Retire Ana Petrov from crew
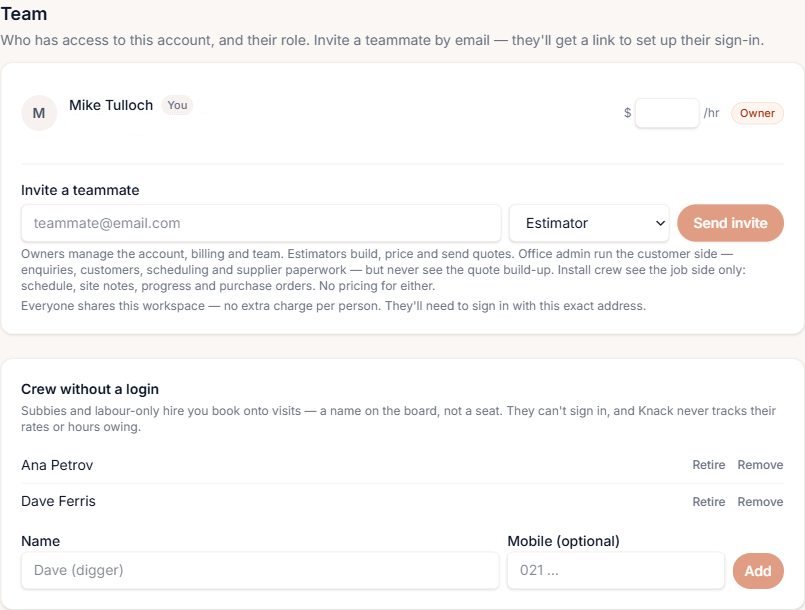The width and height of the screenshot is (805, 610). pos(708,465)
